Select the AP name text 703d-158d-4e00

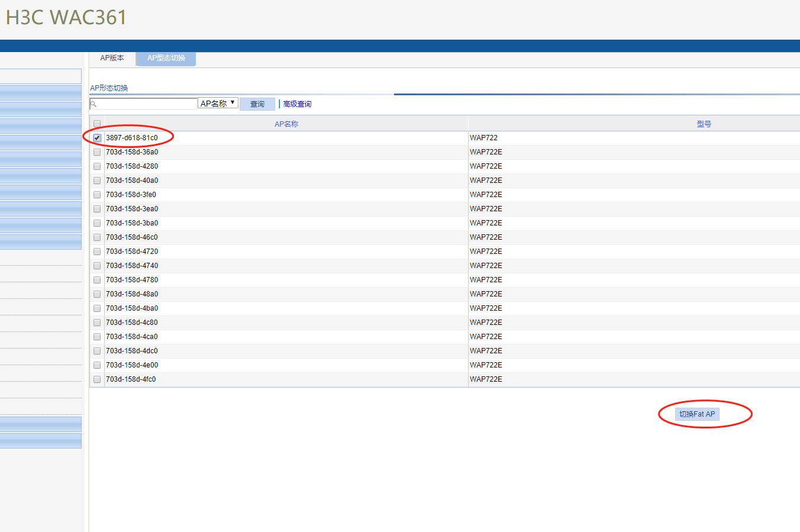132,365
